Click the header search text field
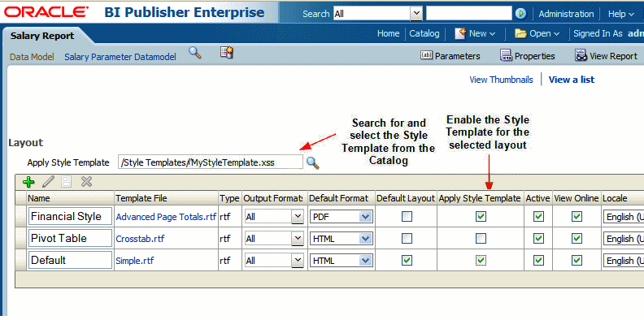The height and width of the screenshot is (320, 644). click(x=469, y=14)
